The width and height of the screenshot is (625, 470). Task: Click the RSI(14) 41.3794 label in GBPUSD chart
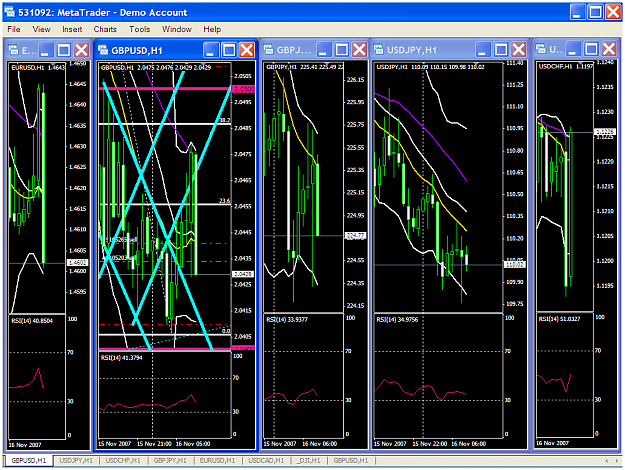122,358
